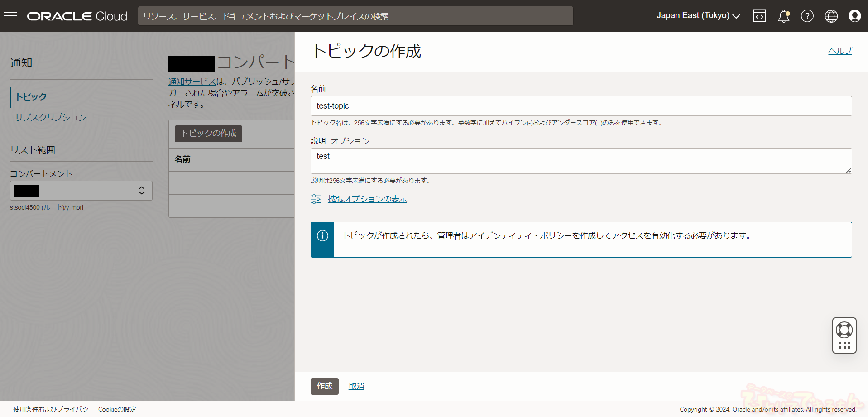Click the 取消 cancel link

click(x=356, y=386)
